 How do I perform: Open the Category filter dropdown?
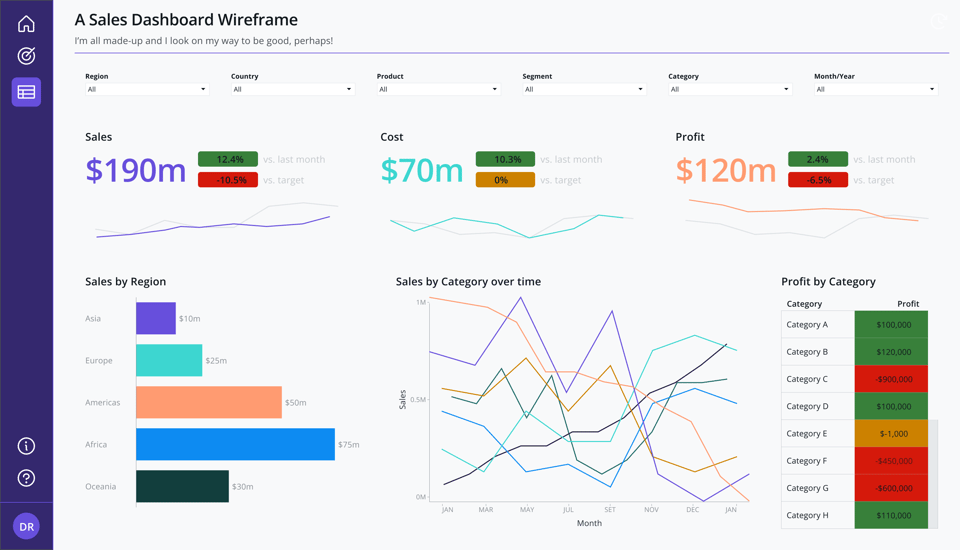[730, 89]
